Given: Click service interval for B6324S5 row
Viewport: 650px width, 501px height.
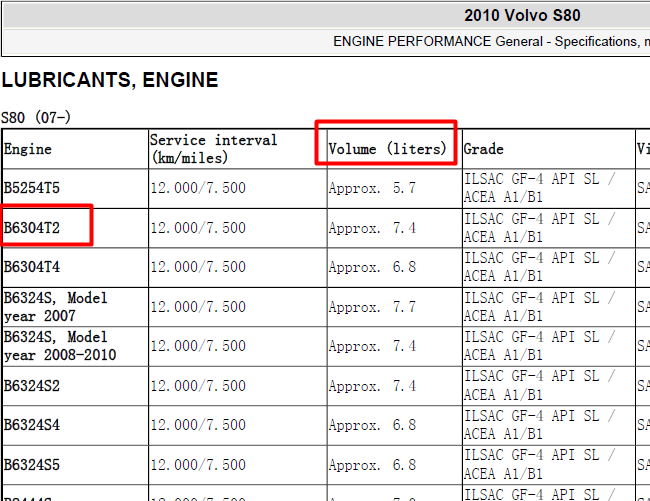Looking at the screenshot, I should 198,465.
